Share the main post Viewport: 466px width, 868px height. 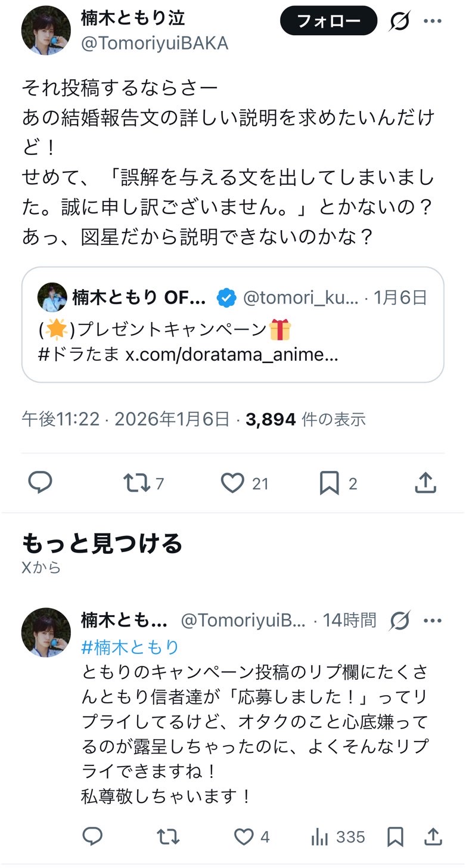425,483
